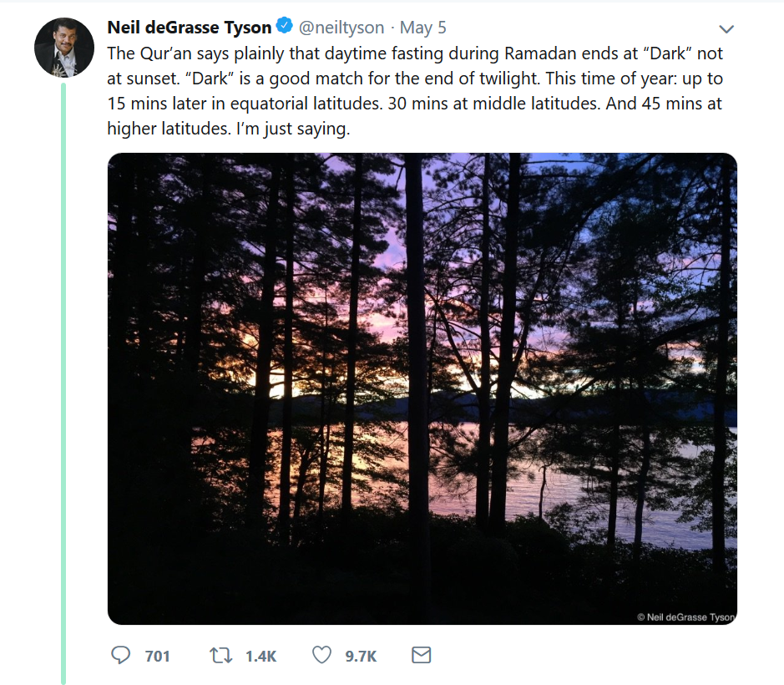Click the green thread connector line

click(x=63, y=383)
